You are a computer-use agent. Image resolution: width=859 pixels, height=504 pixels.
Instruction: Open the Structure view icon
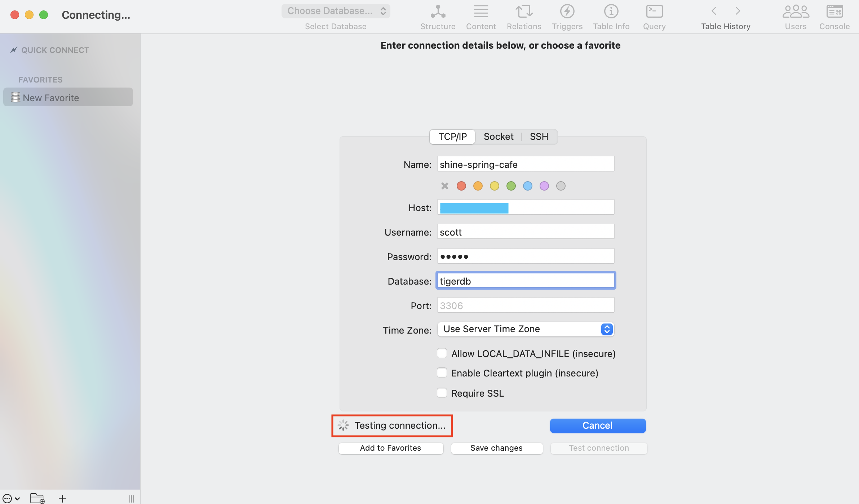pos(438,12)
